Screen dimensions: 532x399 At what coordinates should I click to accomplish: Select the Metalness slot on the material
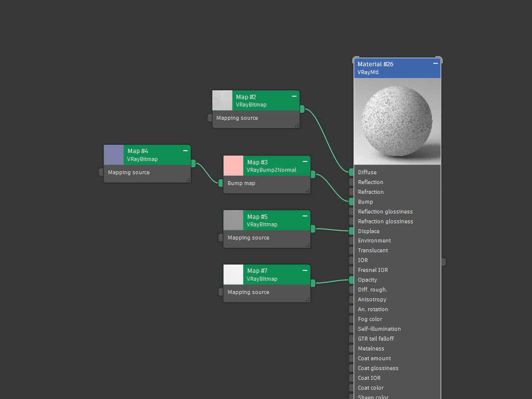click(397, 348)
